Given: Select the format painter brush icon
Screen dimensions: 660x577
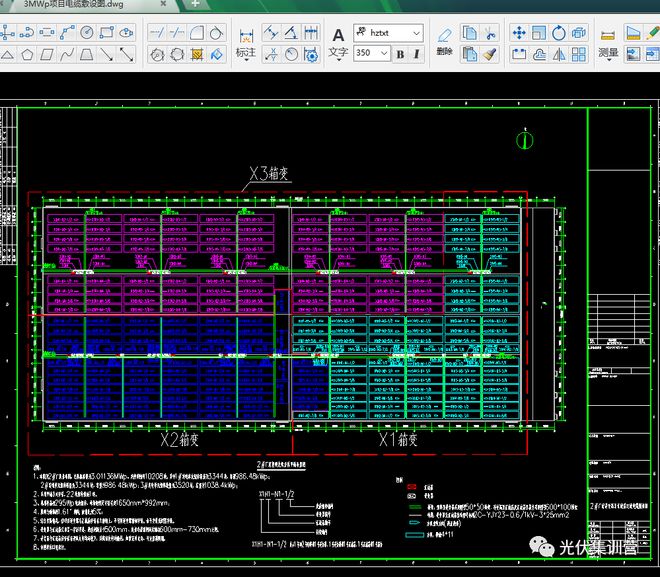Looking at the screenshot, I should [x=490, y=54].
